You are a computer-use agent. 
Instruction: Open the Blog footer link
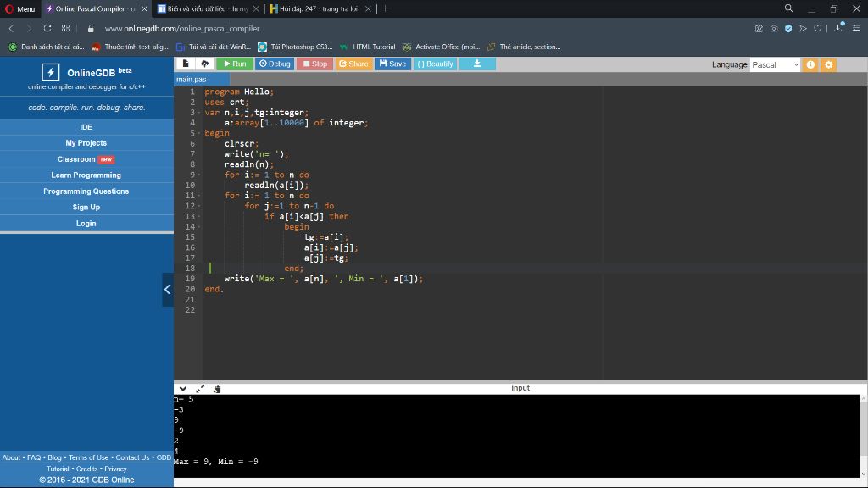click(54, 457)
